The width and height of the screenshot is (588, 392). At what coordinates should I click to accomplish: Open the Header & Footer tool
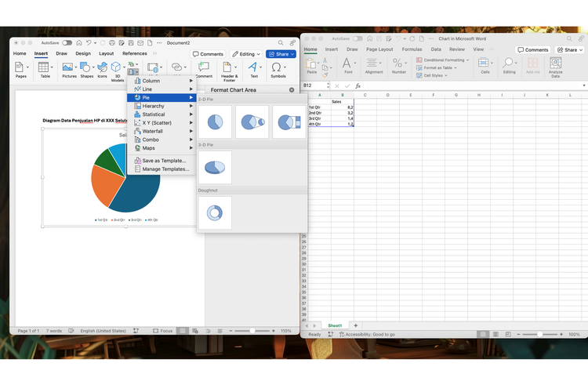[x=229, y=70]
